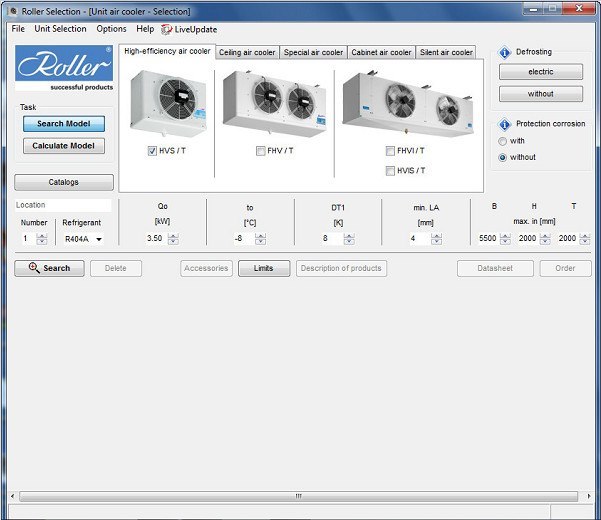Click the FHVI / T large cooler image
Viewport: 601px width, 520px height.
coord(408,104)
